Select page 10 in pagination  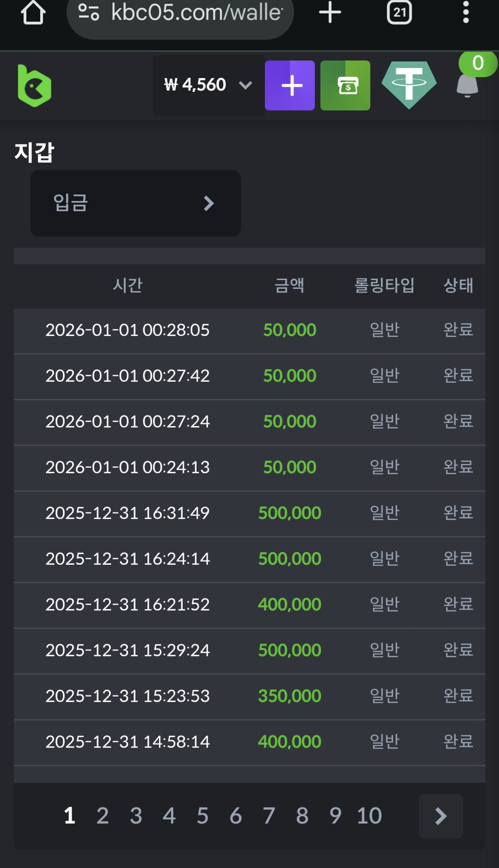point(369,816)
